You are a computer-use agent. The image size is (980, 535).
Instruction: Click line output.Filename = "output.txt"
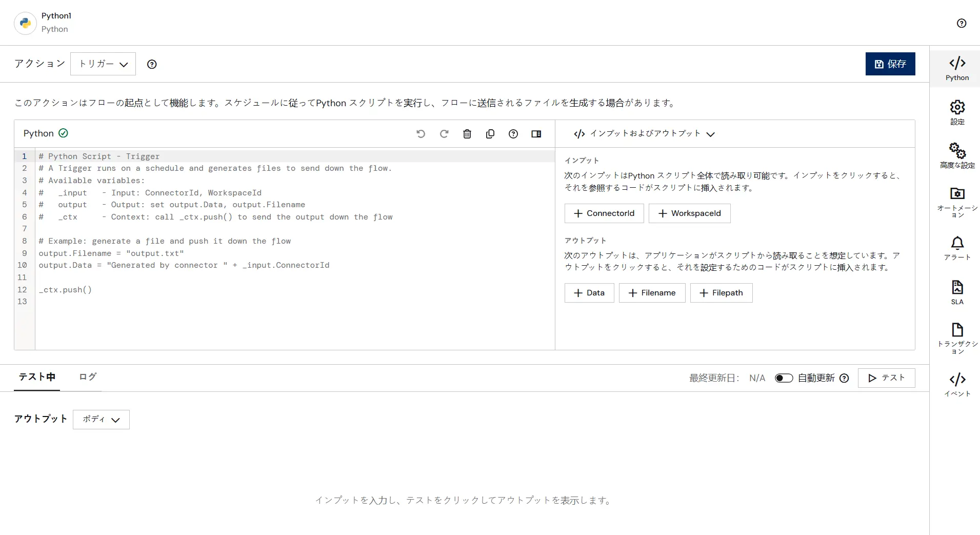pos(111,253)
